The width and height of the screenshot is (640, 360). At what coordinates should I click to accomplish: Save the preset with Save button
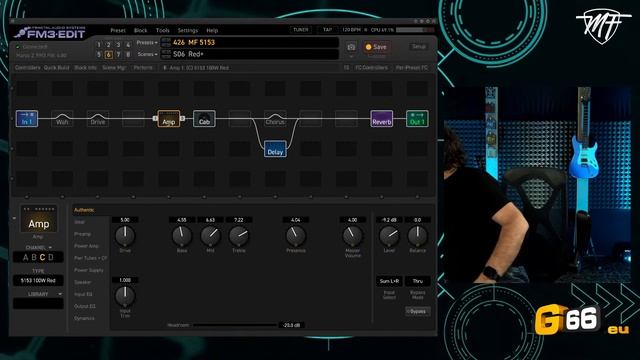376,47
